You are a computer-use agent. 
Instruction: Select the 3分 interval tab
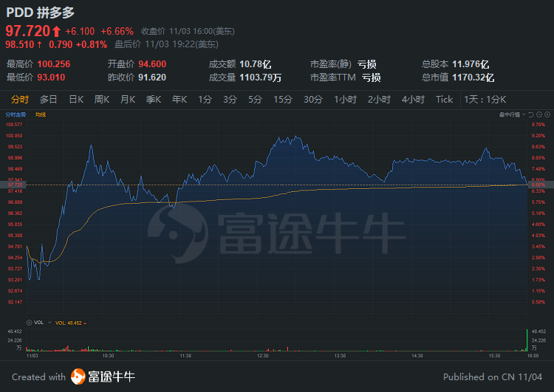[230, 100]
